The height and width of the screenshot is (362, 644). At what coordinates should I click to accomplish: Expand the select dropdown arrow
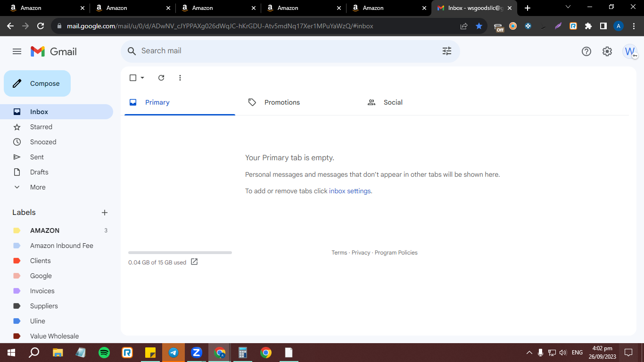point(142,78)
